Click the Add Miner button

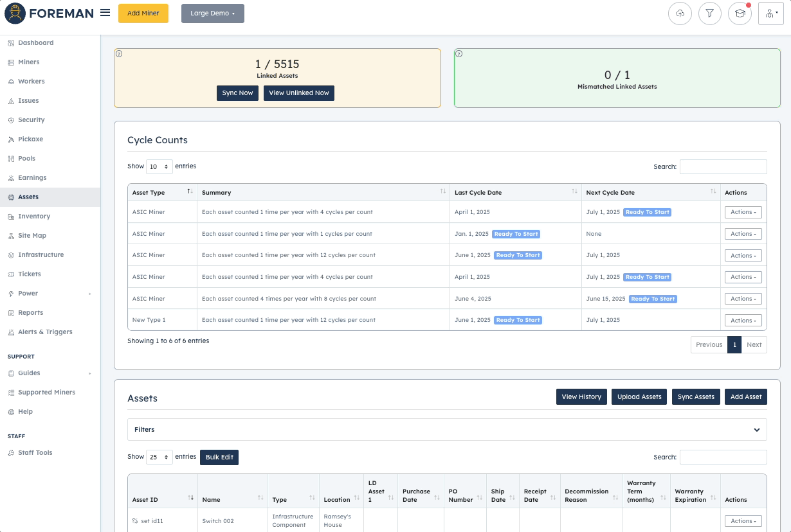[143, 13]
